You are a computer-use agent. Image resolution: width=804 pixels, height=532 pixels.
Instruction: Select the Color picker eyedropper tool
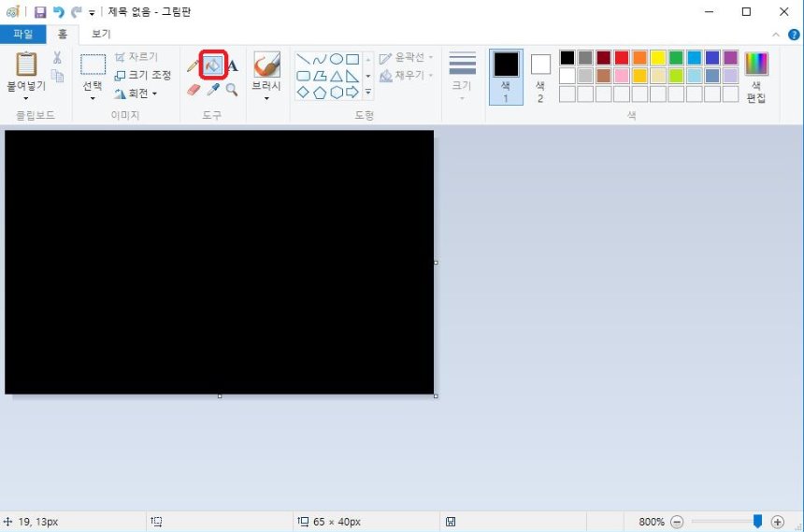213,90
